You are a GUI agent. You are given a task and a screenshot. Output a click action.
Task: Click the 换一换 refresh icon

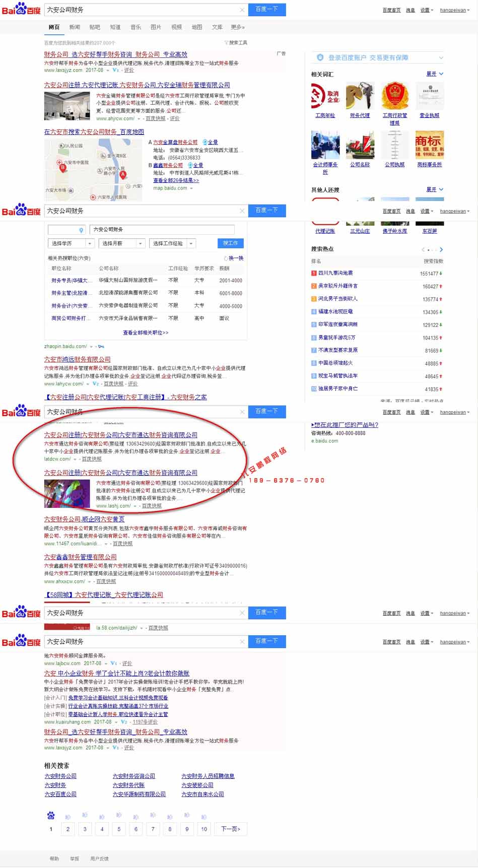(x=226, y=258)
